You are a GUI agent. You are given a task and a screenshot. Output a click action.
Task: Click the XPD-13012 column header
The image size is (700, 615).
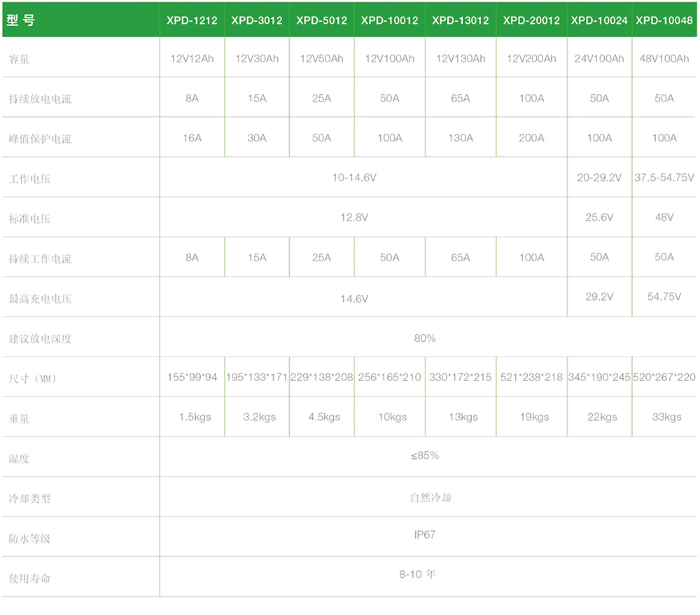461,20
